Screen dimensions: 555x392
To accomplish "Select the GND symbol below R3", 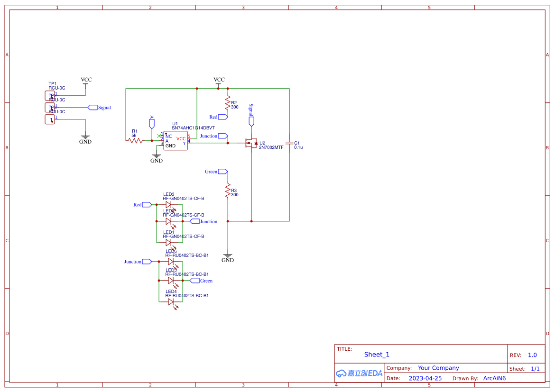I will (x=228, y=256).
